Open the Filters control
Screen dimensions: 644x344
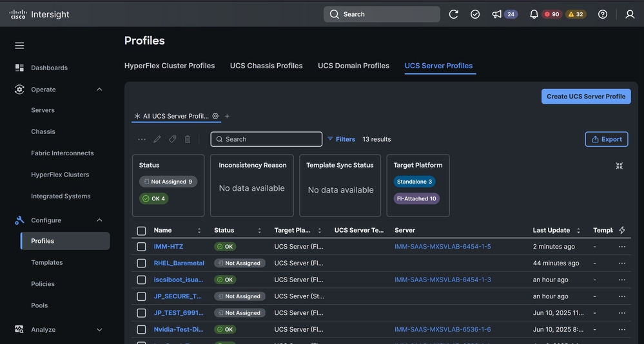tap(341, 140)
